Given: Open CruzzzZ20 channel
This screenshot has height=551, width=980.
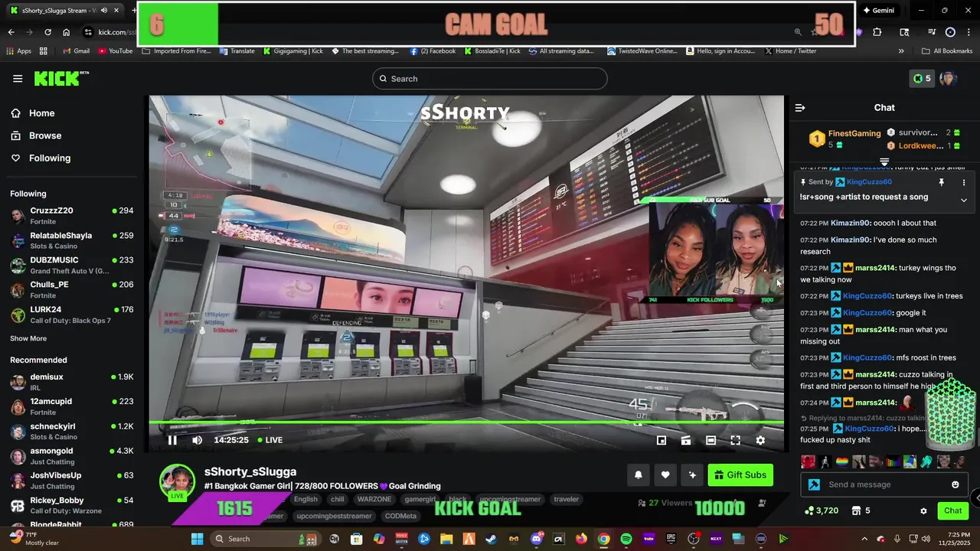Looking at the screenshot, I should point(71,216).
